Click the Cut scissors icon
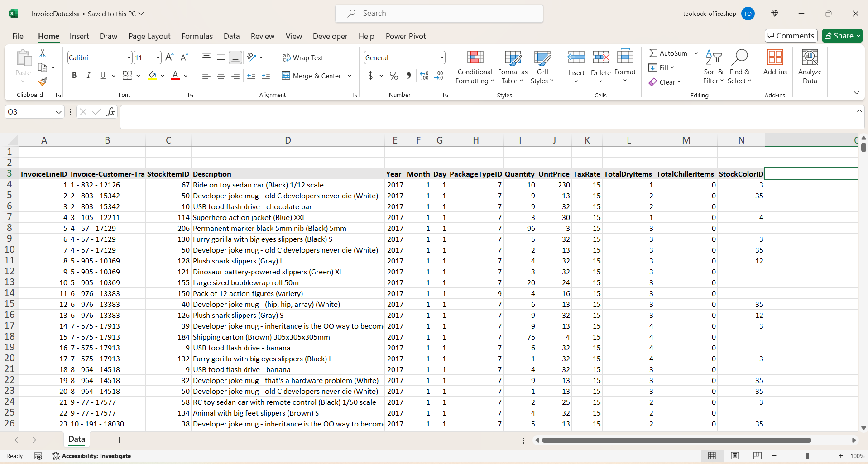The image size is (868, 464). point(43,53)
